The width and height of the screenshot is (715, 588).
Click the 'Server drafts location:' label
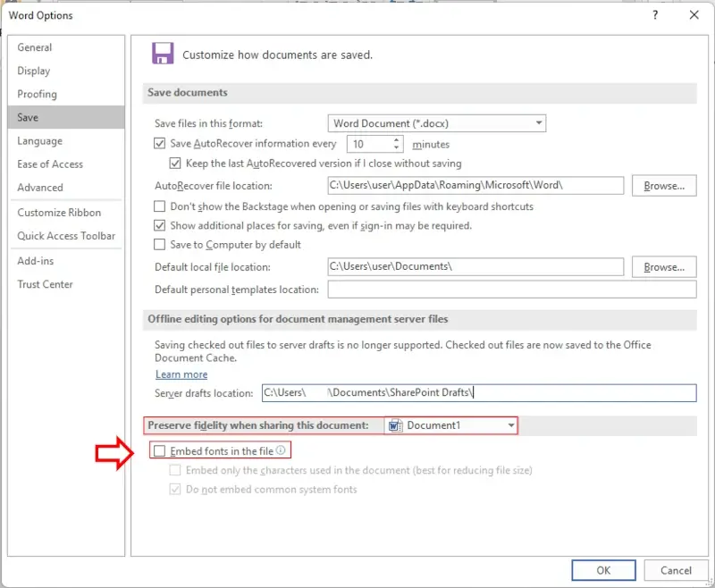pos(204,393)
